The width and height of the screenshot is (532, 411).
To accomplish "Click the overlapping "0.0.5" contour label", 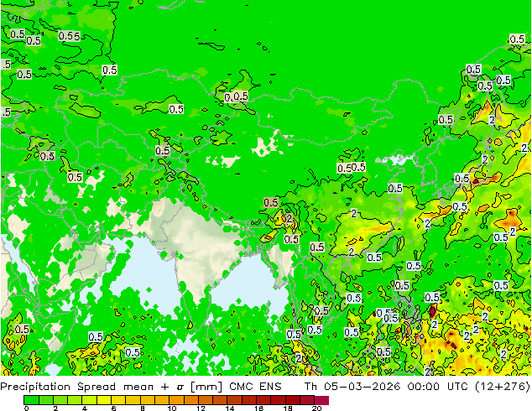I will pos(237,96).
